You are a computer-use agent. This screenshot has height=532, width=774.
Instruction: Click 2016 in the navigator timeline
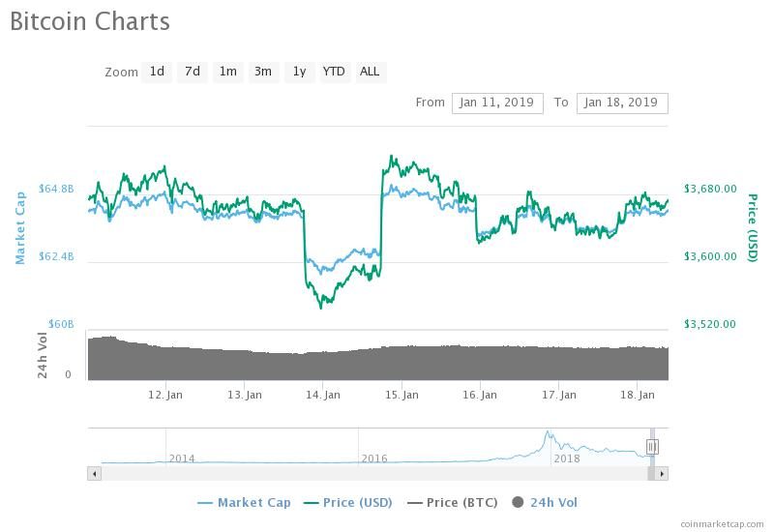pyautogui.click(x=374, y=458)
